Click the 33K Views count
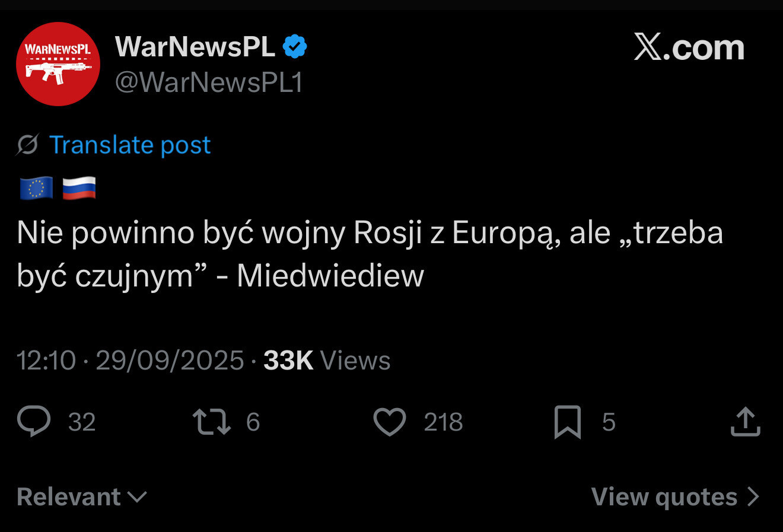783x532 pixels. [x=327, y=360]
